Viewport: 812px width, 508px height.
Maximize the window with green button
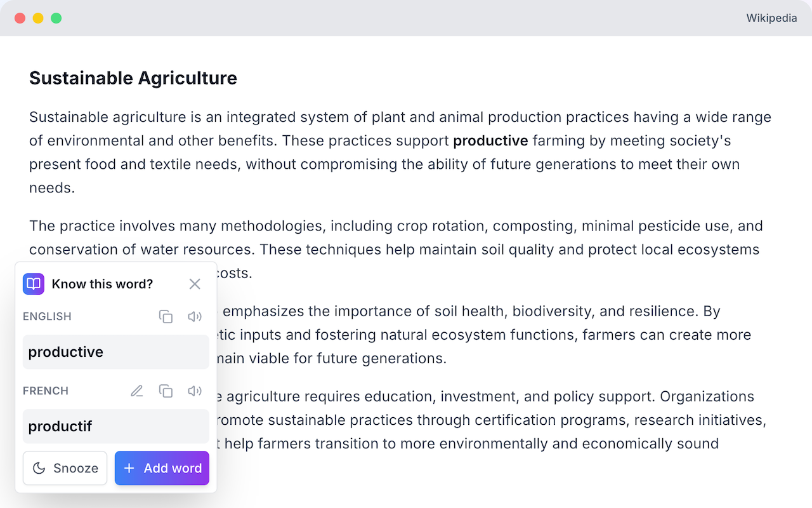pyautogui.click(x=56, y=18)
